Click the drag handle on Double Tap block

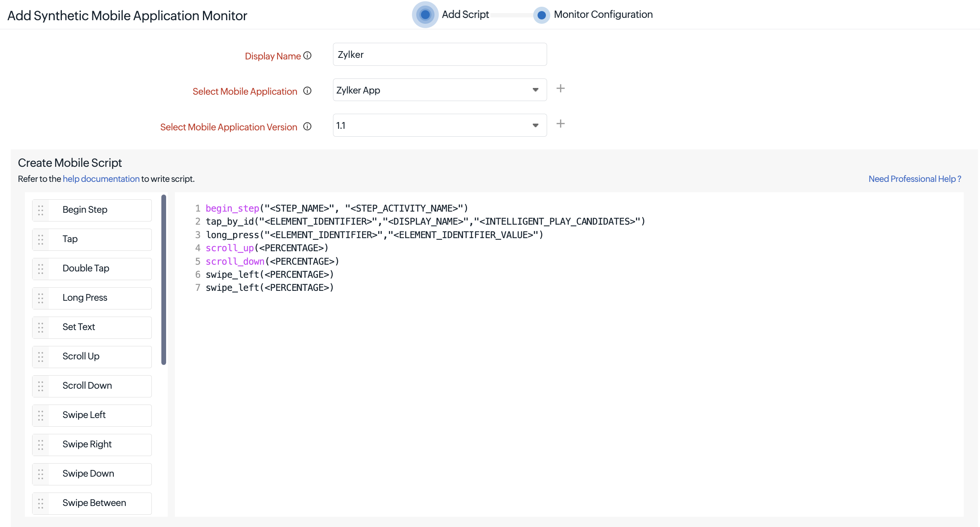(x=40, y=269)
